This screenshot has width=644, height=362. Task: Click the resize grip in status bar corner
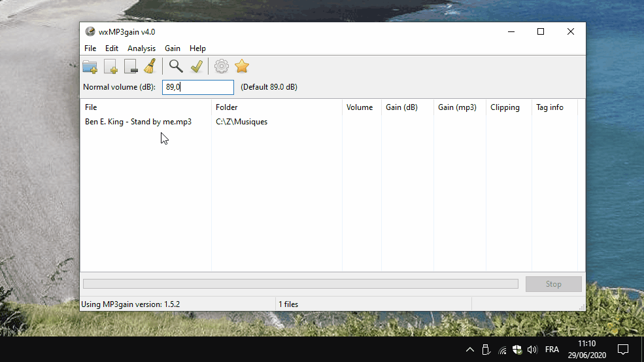(582, 307)
